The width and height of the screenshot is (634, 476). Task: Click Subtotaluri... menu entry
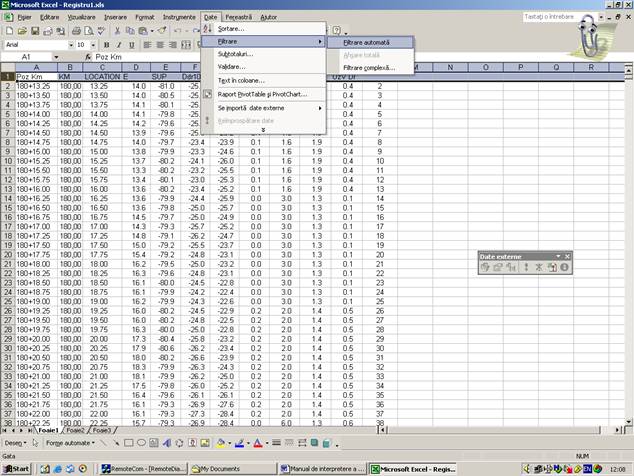pos(236,54)
